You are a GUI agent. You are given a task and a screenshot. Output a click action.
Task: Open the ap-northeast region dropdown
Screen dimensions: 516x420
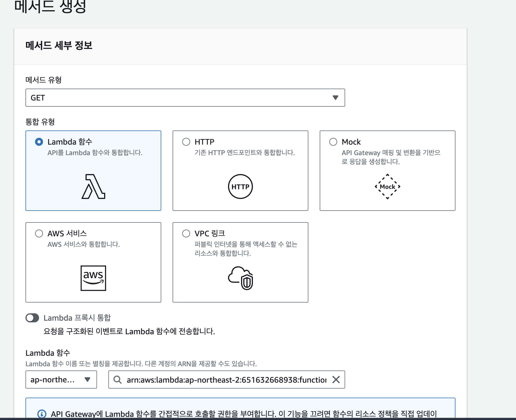point(61,380)
